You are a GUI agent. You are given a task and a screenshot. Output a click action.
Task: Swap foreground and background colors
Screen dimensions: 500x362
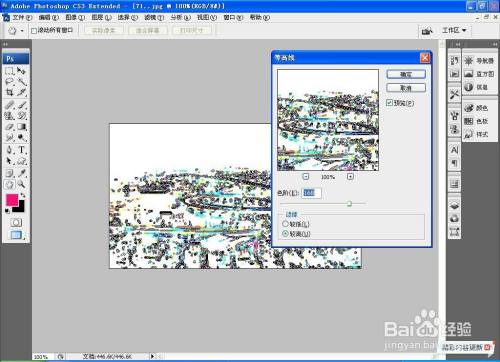click(23, 195)
